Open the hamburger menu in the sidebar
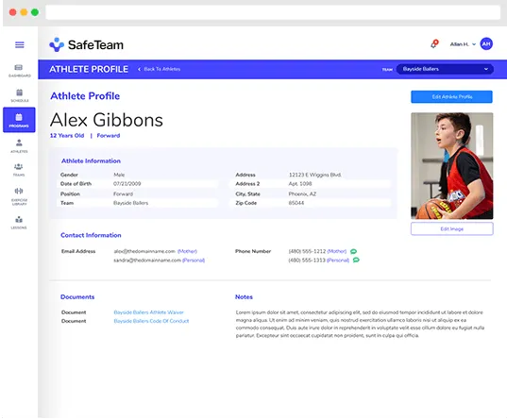The width and height of the screenshot is (507, 420). [20, 44]
